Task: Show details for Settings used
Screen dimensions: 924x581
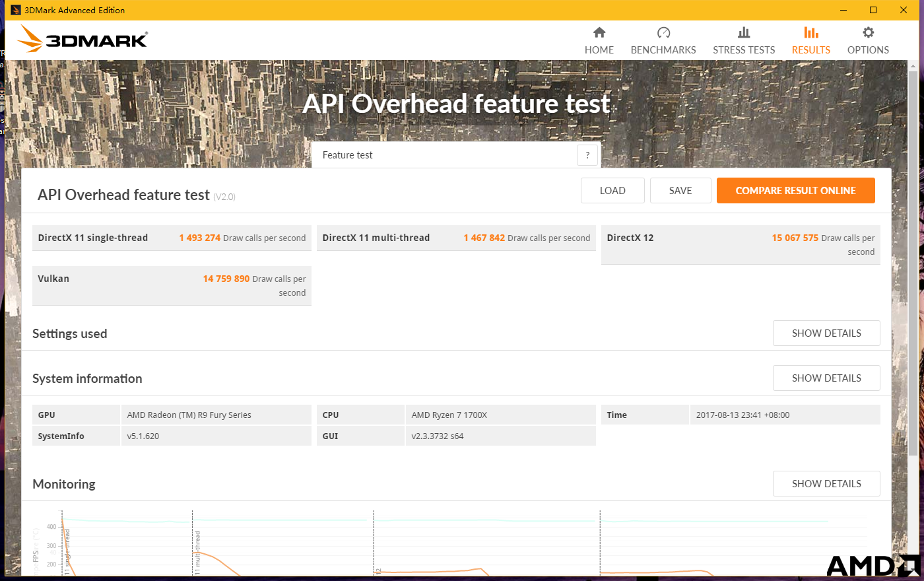Action: (826, 333)
